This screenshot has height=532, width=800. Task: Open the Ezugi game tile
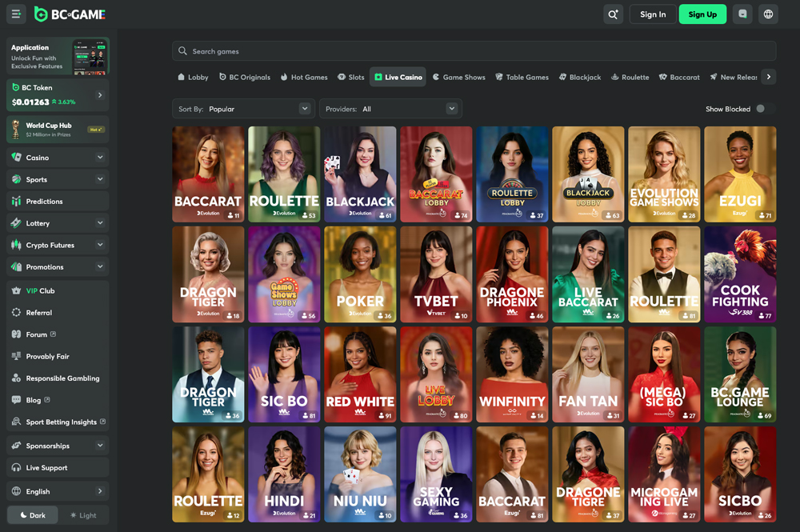pos(740,174)
